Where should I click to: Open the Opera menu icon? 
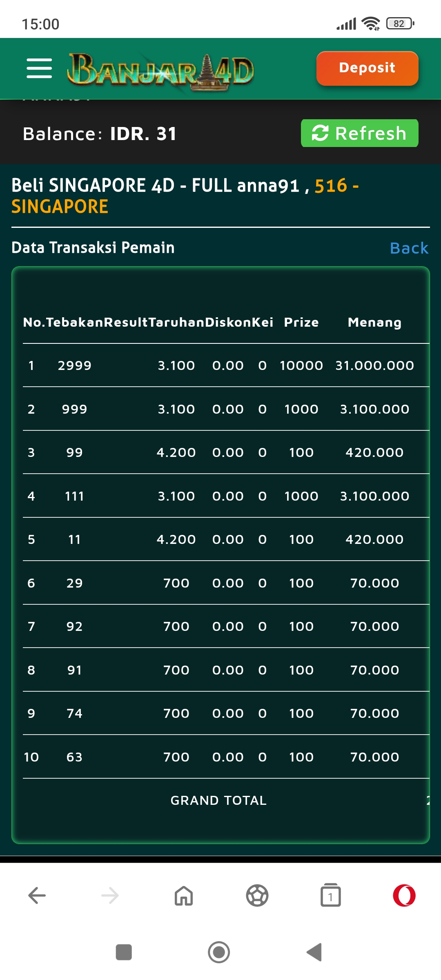point(404,895)
